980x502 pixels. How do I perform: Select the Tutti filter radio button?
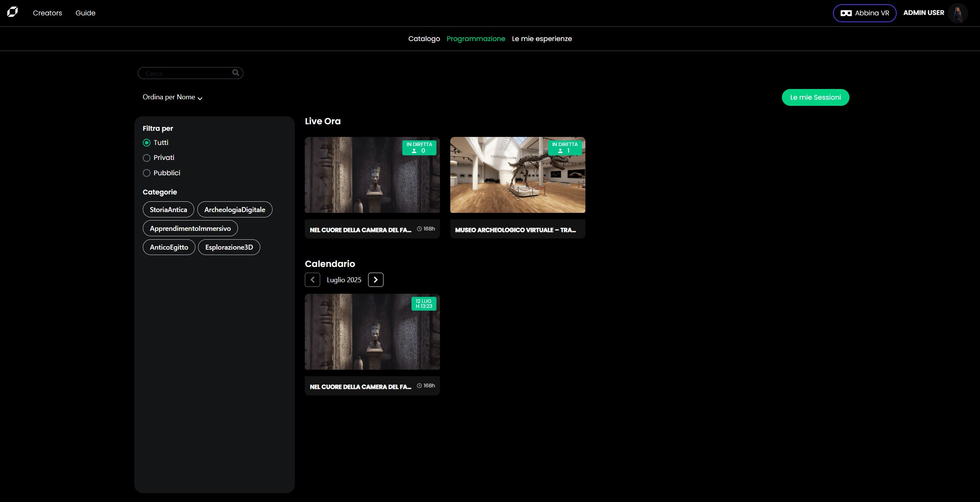point(146,142)
